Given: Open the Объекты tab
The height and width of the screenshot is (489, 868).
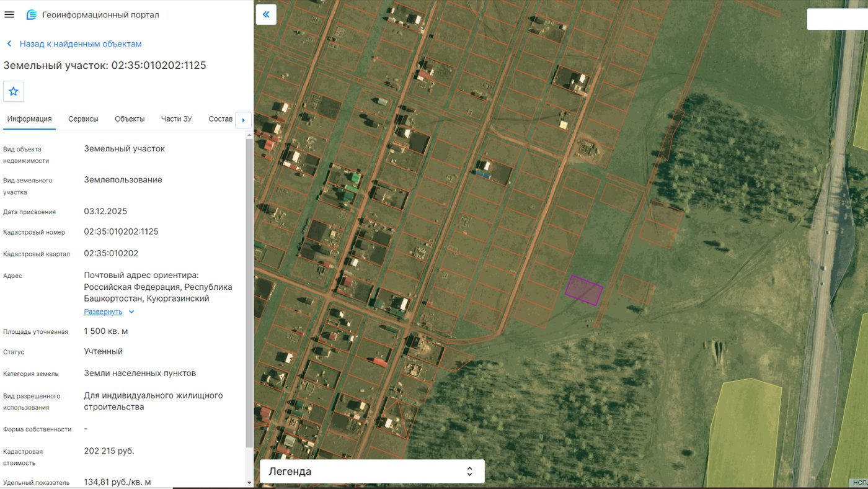Looking at the screenshot, I should [130, 119].
